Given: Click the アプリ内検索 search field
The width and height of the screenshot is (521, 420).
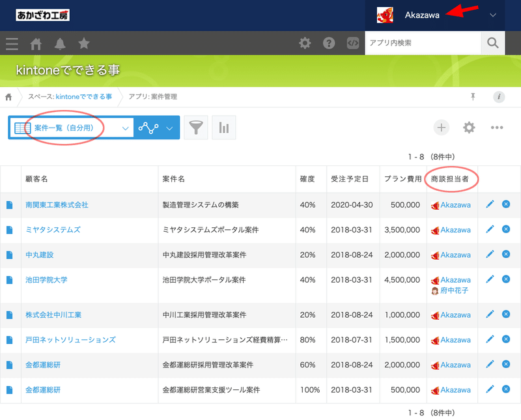Looking at the screenshot, I should click(423, 43).
